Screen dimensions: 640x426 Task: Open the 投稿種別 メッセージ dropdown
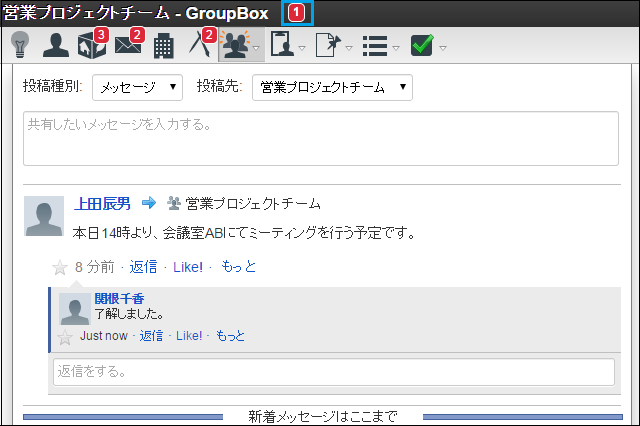tap(137, 87)
